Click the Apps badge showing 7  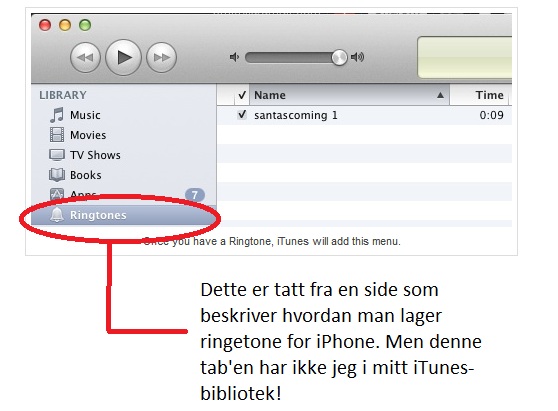[195, 195]
